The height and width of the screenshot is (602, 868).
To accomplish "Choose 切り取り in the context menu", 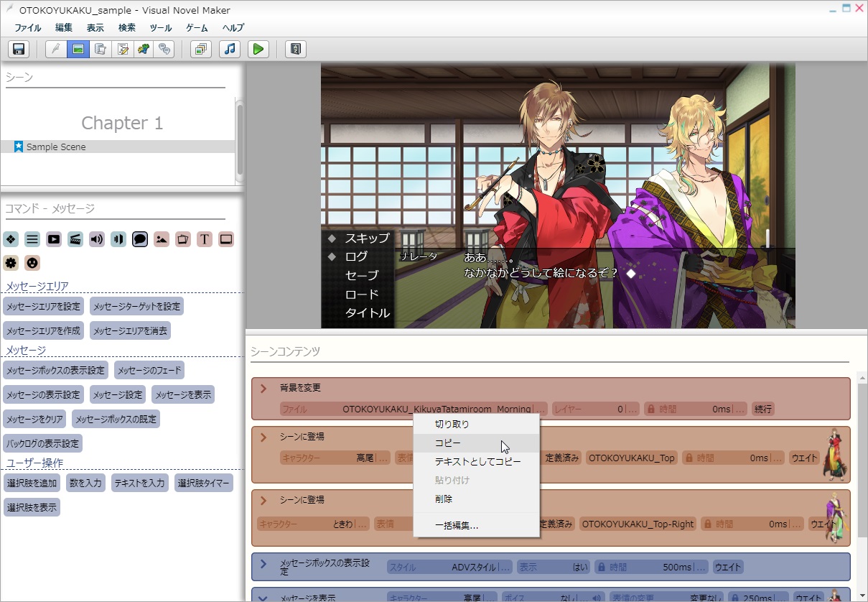I will [476, 425].
